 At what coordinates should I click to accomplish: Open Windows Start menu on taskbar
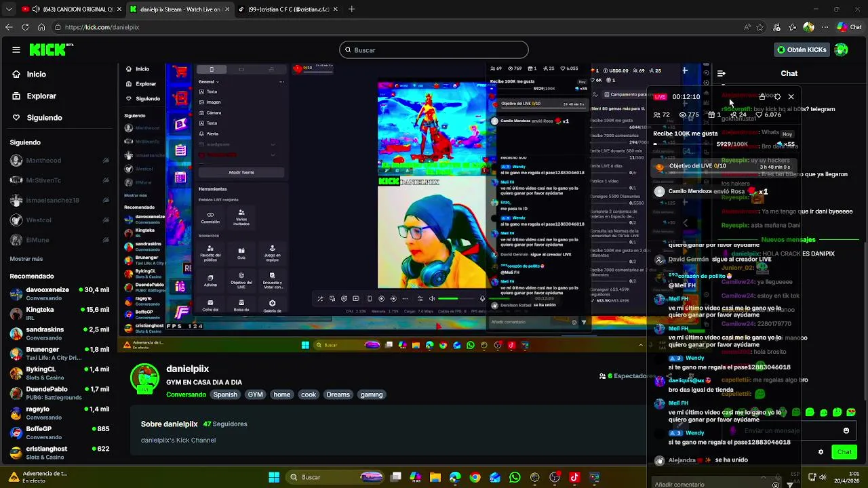tap(274, 477)
